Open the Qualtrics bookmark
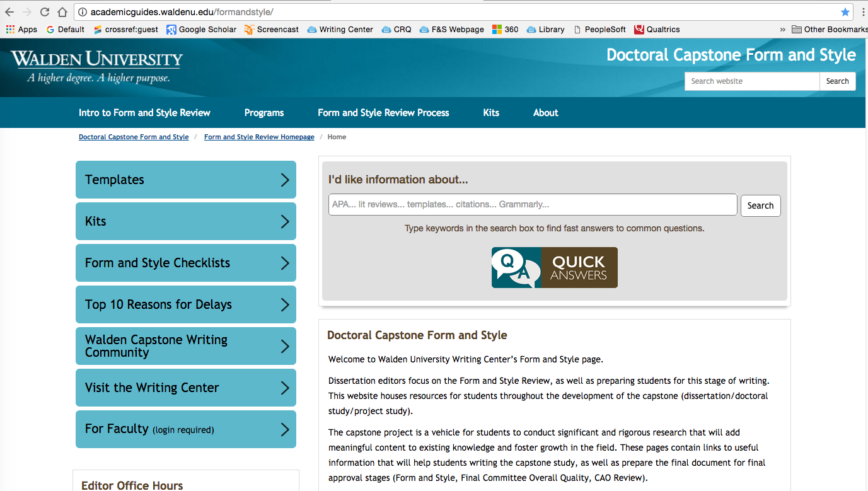The height and width of the screenshot is (491, 868). pos(657,29)
